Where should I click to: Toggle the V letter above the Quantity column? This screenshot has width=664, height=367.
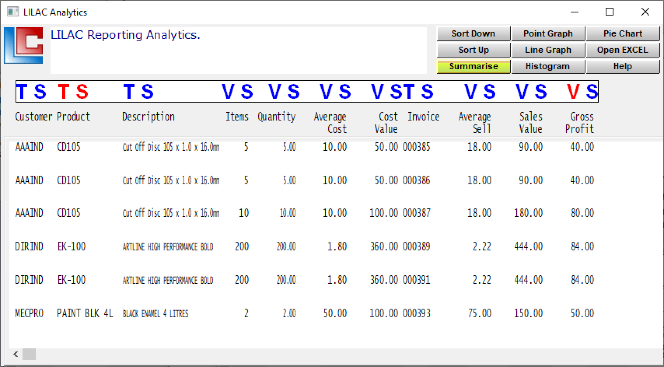pyautogui.click(x=275, y=92)
